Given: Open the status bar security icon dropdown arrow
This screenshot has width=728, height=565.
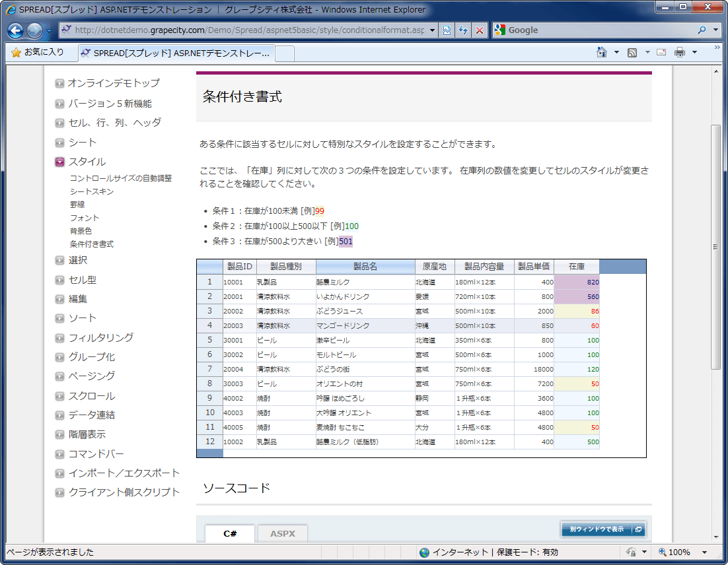Looking at the screenshot, I should [x=644, y=552].
